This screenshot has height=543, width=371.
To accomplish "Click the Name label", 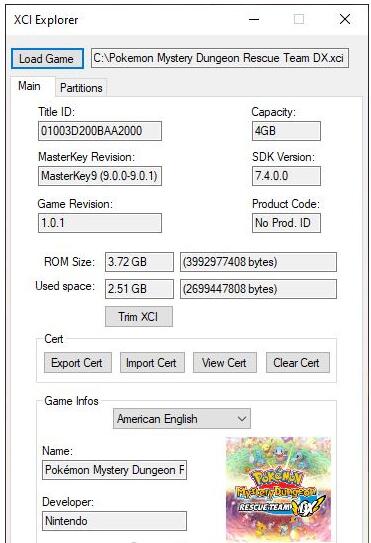I will [x=58, y=451].
